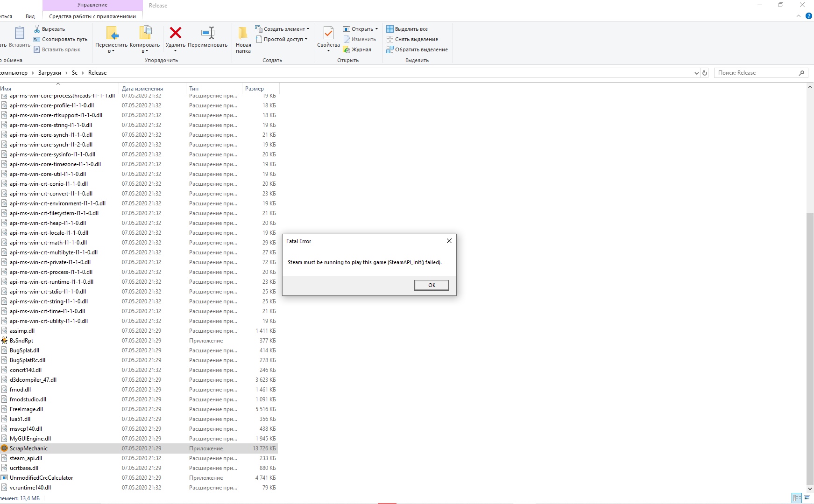Open History (Журнал) in the ribbon

[357, 49]
